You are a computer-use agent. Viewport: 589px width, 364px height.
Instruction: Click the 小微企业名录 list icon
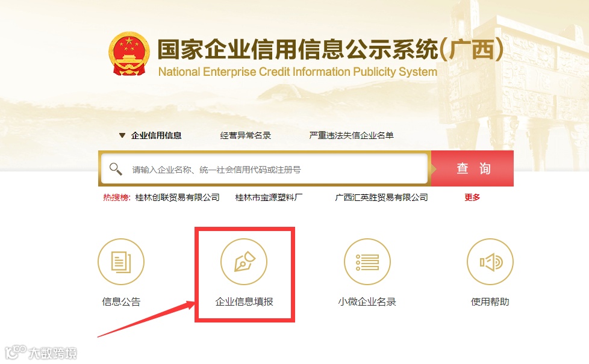(x=367, y=262)
